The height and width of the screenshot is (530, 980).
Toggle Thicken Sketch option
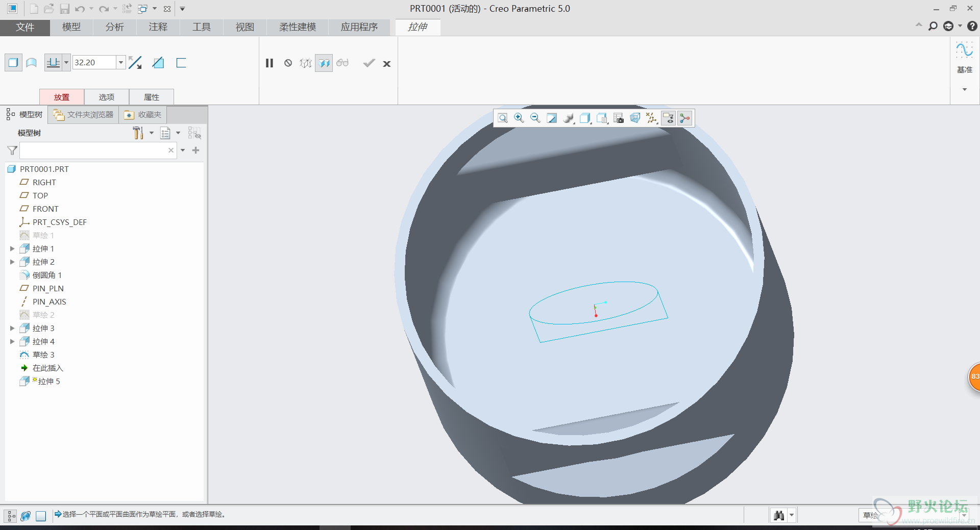coord(181,63)
